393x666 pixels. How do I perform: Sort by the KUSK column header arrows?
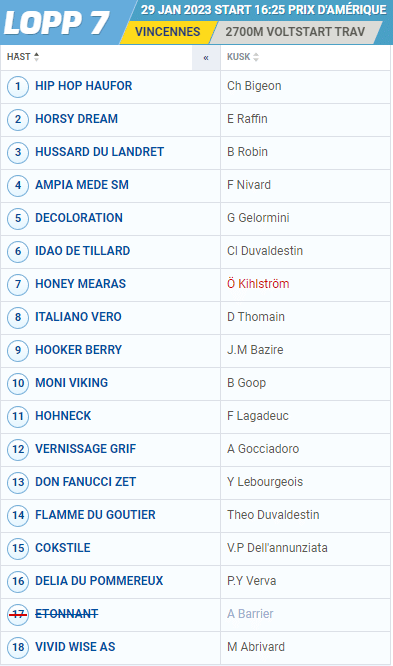pos(256,57)
